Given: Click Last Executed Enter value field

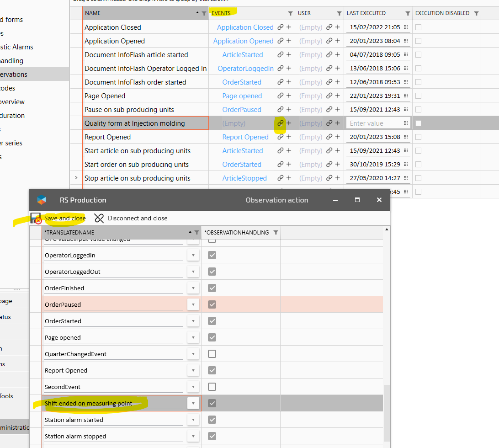Looking at the screenshot, I should [x=372, y=123].
